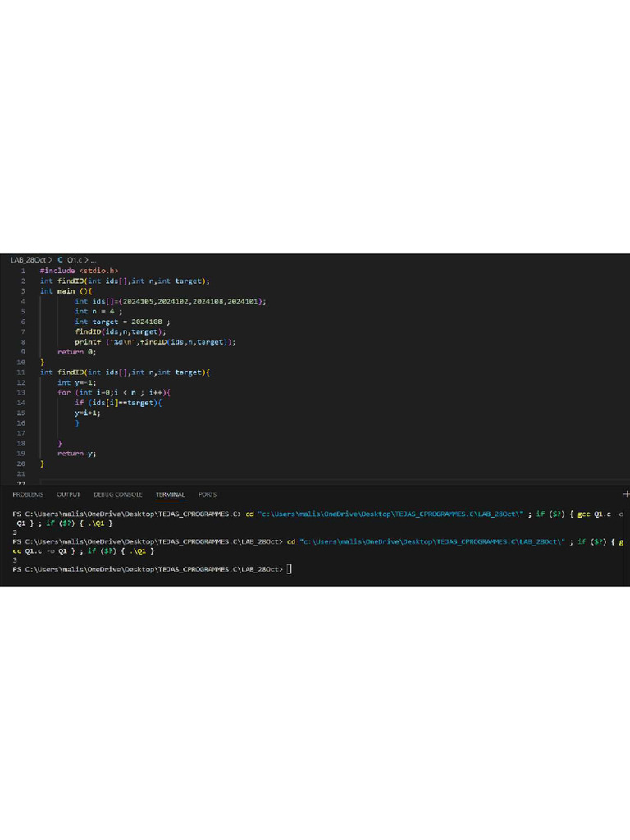
Task: Click the 'return 0;' statement
Action: click(x=77, y=352)
